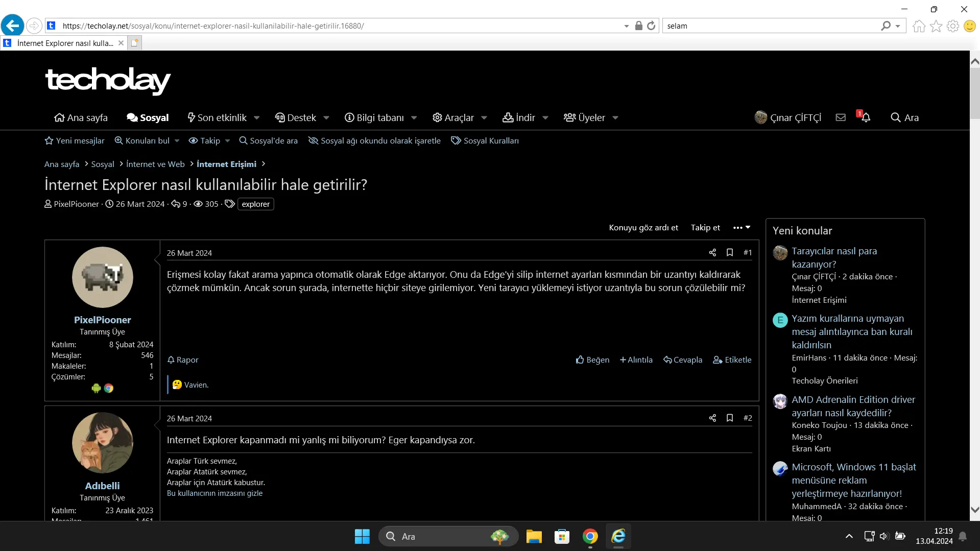980x551 pixels.
Task: Go back with the browser back arrow
Action: click(13, 26)
